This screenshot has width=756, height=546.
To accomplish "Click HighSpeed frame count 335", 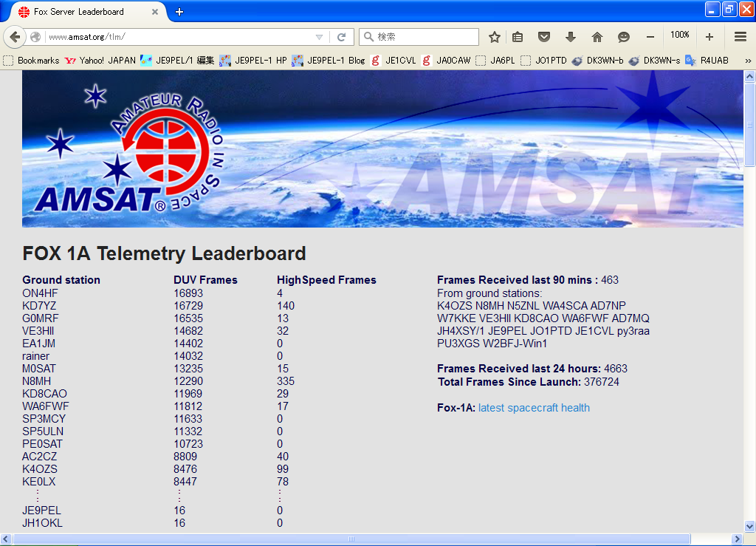I will coord(286,381).
